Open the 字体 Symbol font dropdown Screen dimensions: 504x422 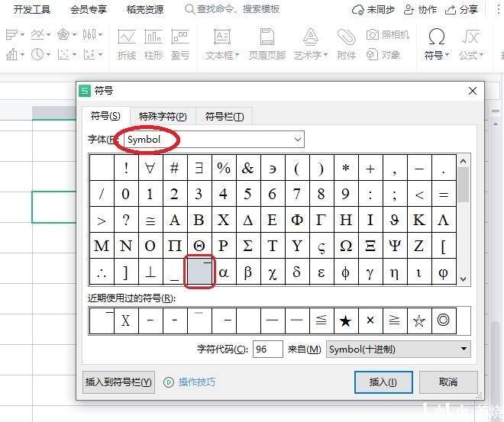pos(214,140)
